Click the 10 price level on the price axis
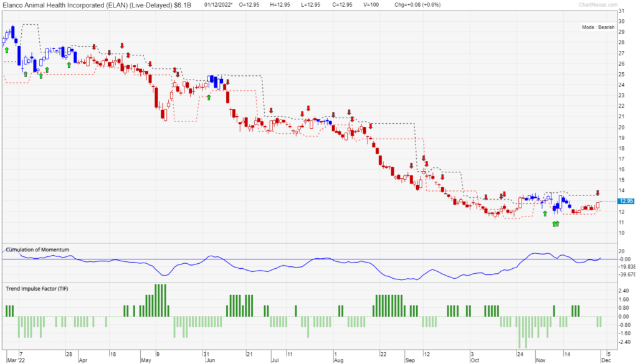Image resolution: width=638 pixels, height=364 pixels. click(621, 233)
